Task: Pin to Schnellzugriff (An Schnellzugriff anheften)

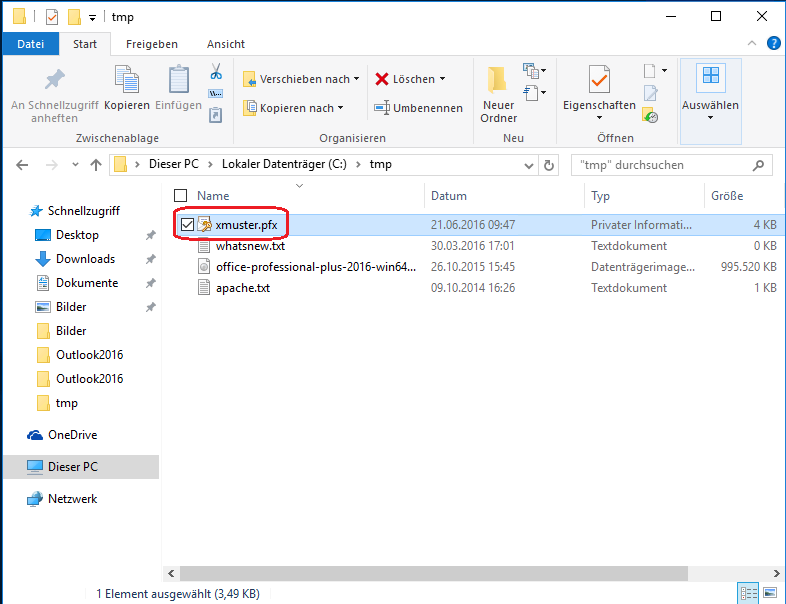Action: tap(54, 95)
